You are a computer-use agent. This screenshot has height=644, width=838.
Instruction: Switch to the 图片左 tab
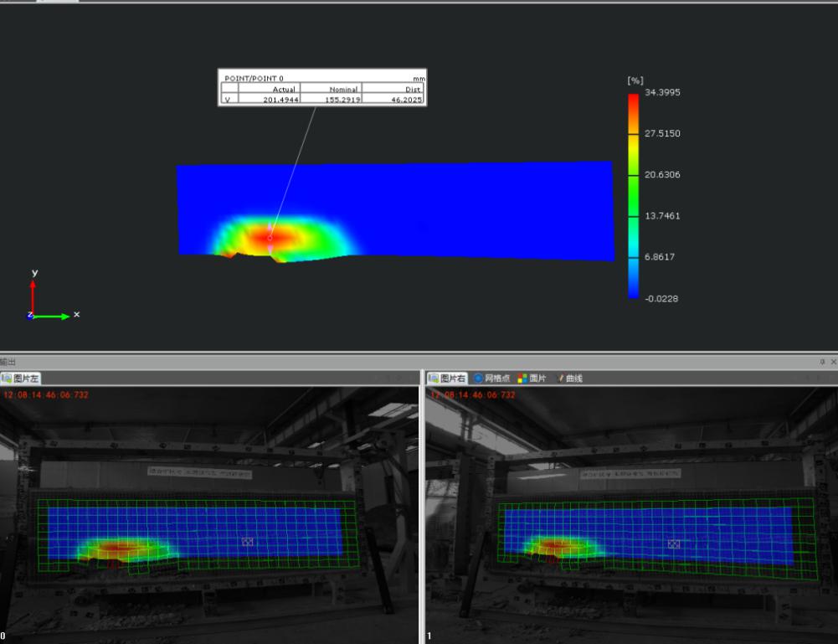click(26, 379)
